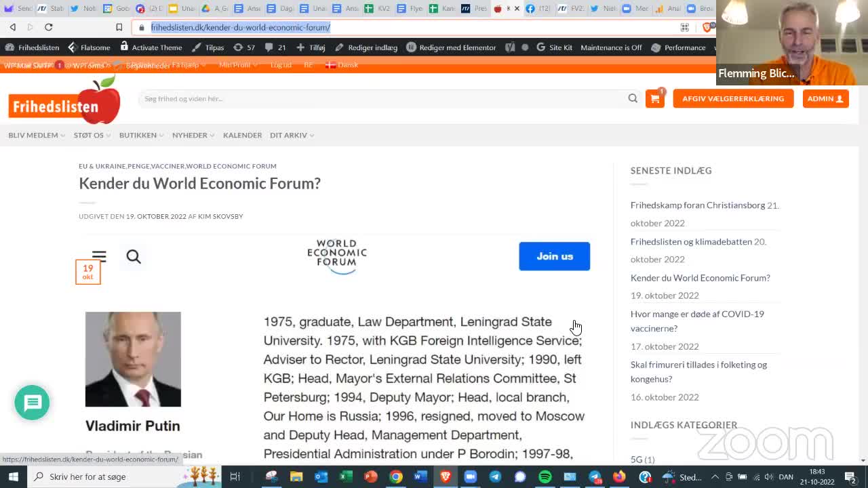Click author KIM SKOVSBY link
This screenshot has height=488, width=868.
(x=220, y=216)
